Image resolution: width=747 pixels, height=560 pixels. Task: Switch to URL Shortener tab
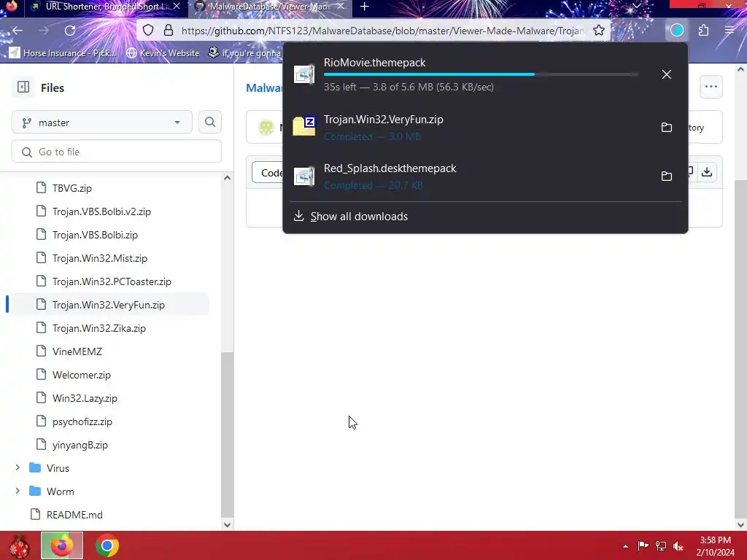point(105,7)
